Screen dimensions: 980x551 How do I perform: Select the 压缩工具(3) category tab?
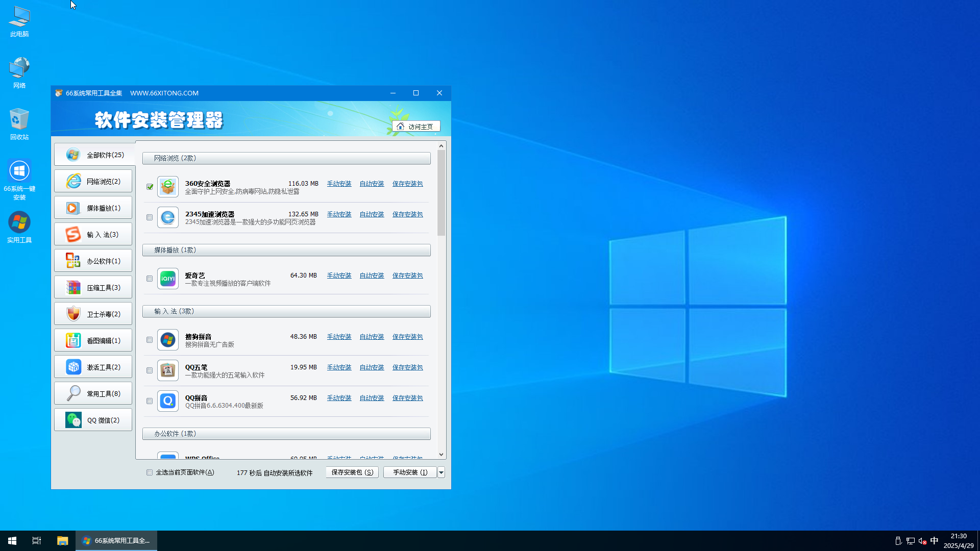pos(93,287)
